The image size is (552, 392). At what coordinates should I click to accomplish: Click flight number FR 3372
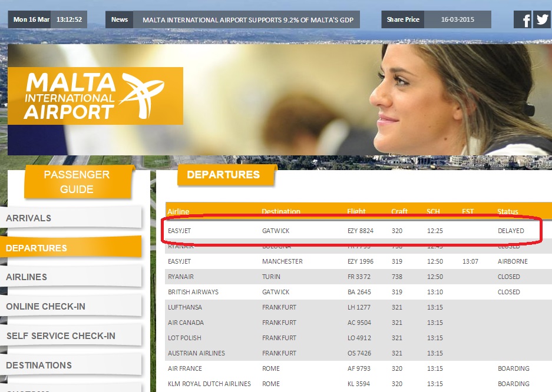click(x=359, y=277)
